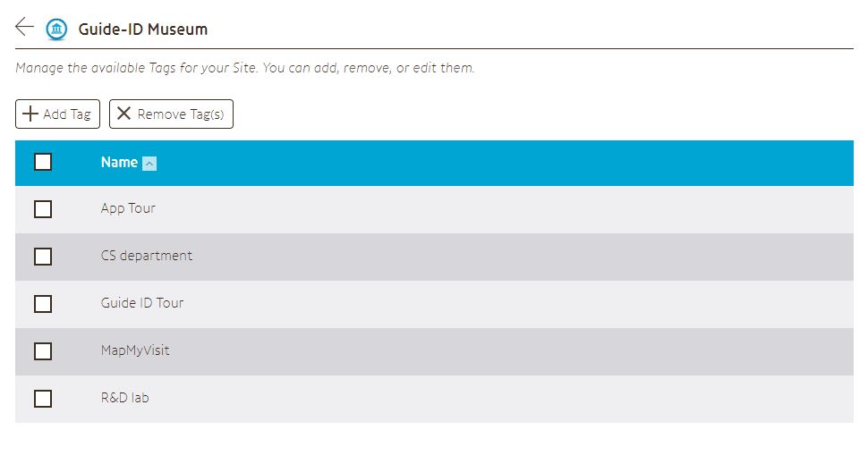Screen dimensions: 868x464
Task: Tick the select-all checkbox in header
Action: click(x=43, y=162)
